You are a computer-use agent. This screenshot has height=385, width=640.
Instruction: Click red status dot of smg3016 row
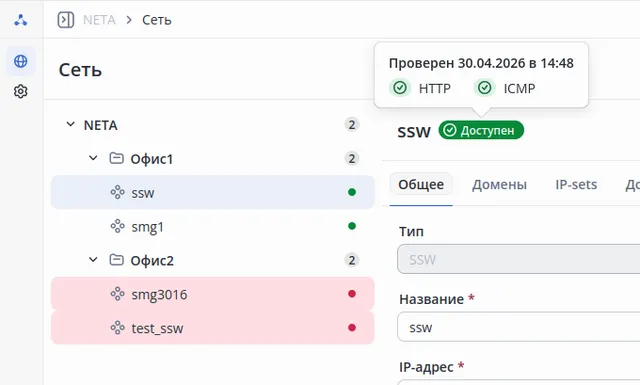click(352, 294)
